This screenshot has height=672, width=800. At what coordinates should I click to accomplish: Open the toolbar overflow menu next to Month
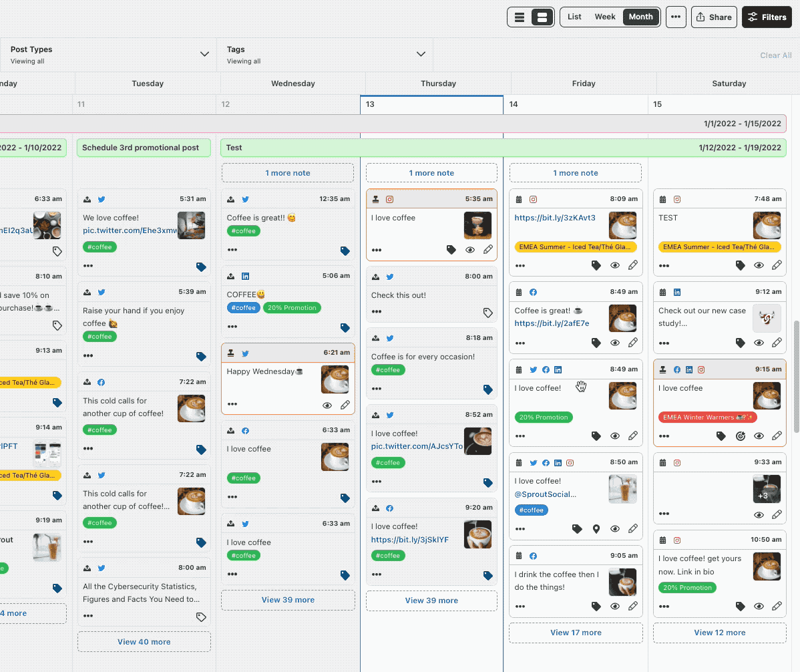(676, 17)
